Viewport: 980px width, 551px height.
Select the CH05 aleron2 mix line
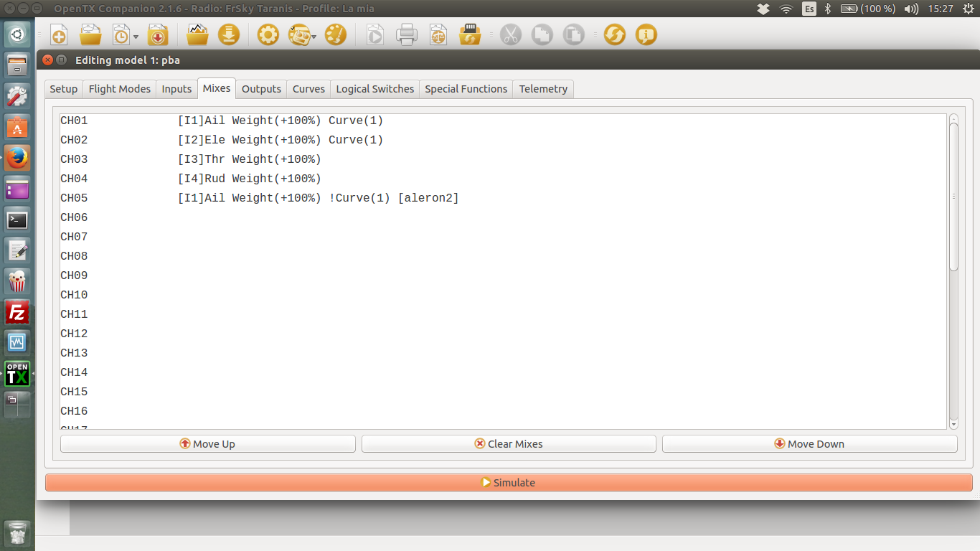tap(318, 198)
